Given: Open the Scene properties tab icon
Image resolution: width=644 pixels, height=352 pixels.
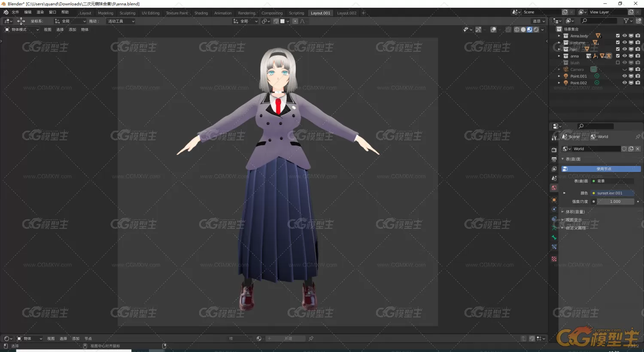Looking at the screenshot, I should [554, 178].
